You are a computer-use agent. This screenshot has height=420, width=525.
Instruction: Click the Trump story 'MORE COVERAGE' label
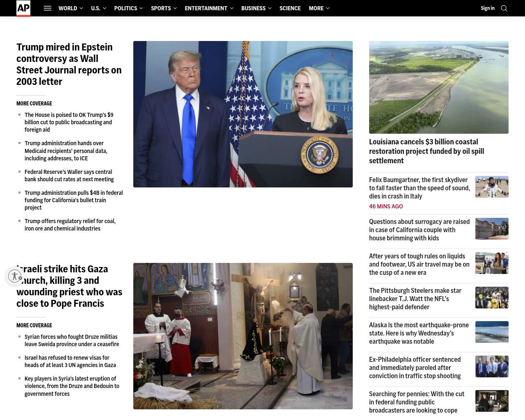pyautogui.click(x=34, y=103)
